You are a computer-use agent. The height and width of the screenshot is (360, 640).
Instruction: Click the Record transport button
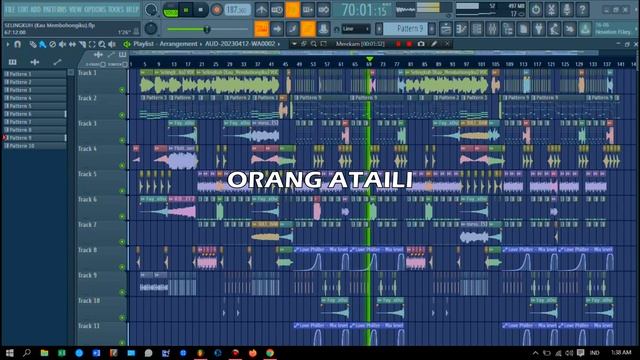tap(217, 10)
